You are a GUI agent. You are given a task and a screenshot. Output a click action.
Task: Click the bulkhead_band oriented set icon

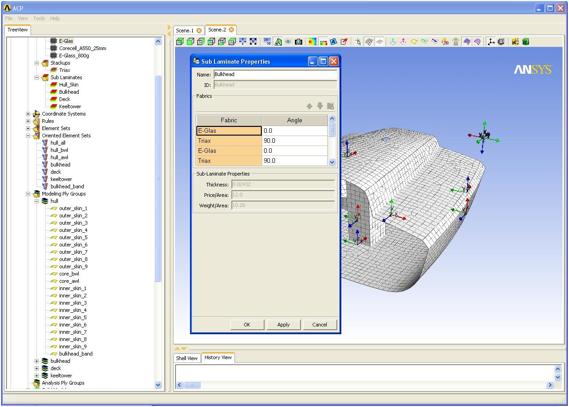(x=45, y=186)
